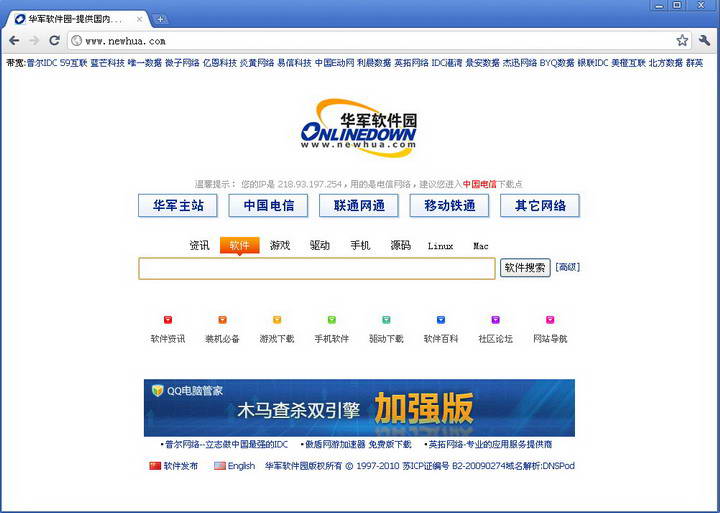
Task: Open the 普尔IDC link at top
Action: coord(42,63)
